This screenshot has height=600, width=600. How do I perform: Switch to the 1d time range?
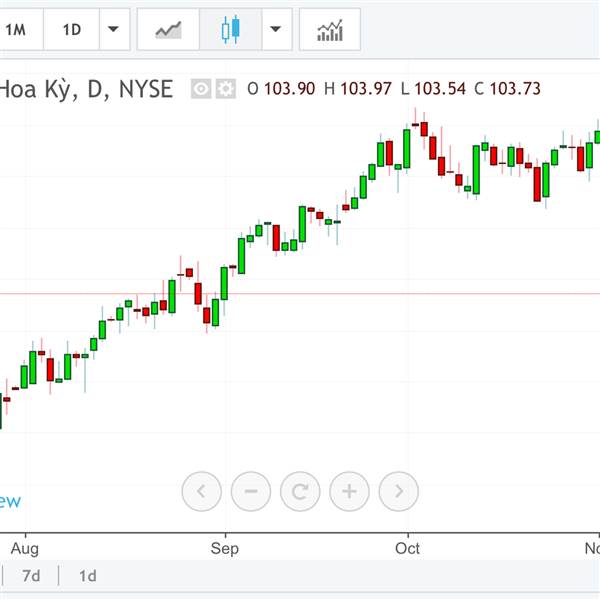tap(88, 576)
